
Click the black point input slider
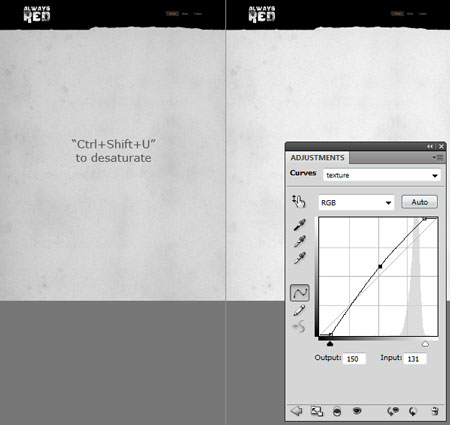(x=330, y=344)
